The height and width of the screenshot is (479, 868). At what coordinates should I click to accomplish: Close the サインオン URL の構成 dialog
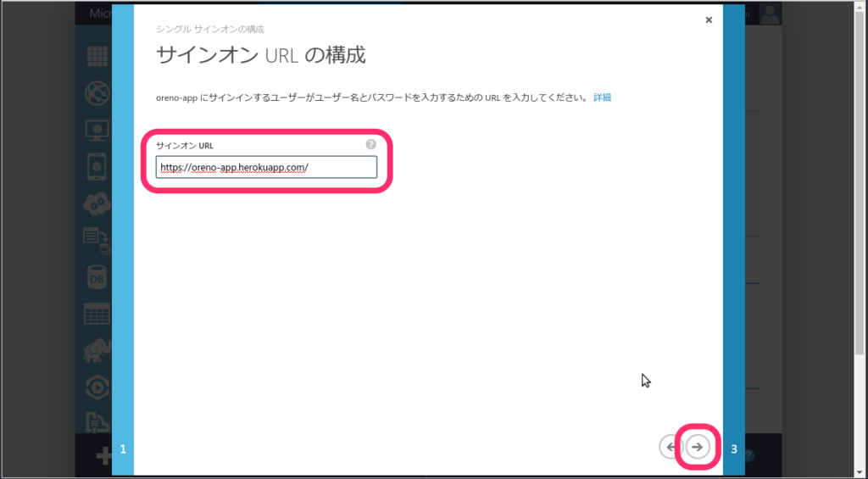pyautogui.click(x=709, y=20)
